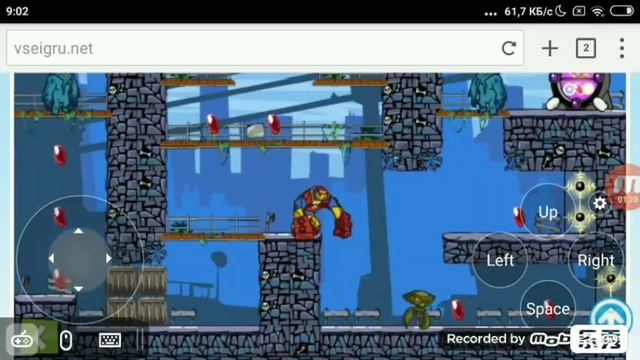
Task: Open a new tab with plus icon
Action: tap(550, 49)
